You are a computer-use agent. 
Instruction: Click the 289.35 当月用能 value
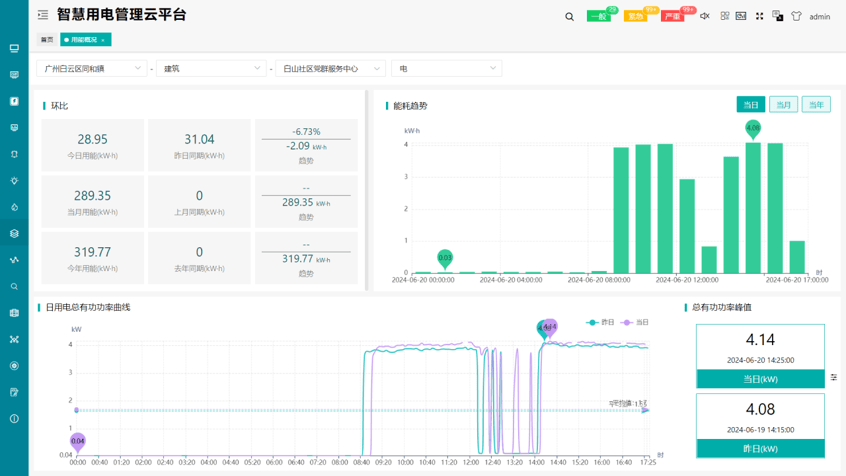(x=92, y=195)
